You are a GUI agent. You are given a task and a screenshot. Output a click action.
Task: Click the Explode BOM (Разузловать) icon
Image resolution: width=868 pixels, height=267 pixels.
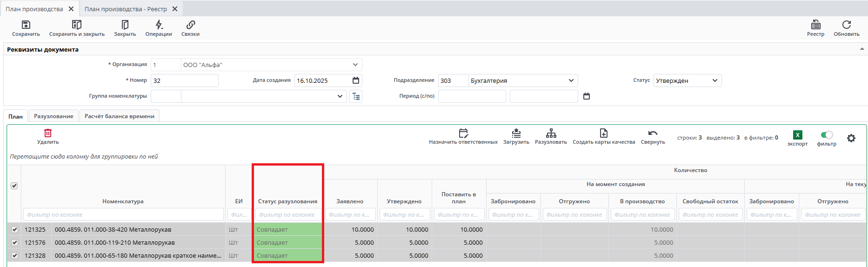tap(551, 133)
